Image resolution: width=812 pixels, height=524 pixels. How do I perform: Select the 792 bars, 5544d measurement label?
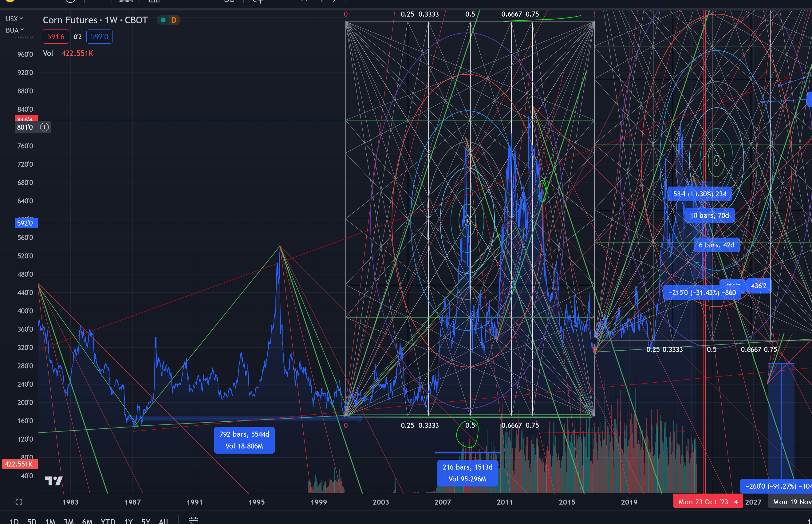[244, 440]
